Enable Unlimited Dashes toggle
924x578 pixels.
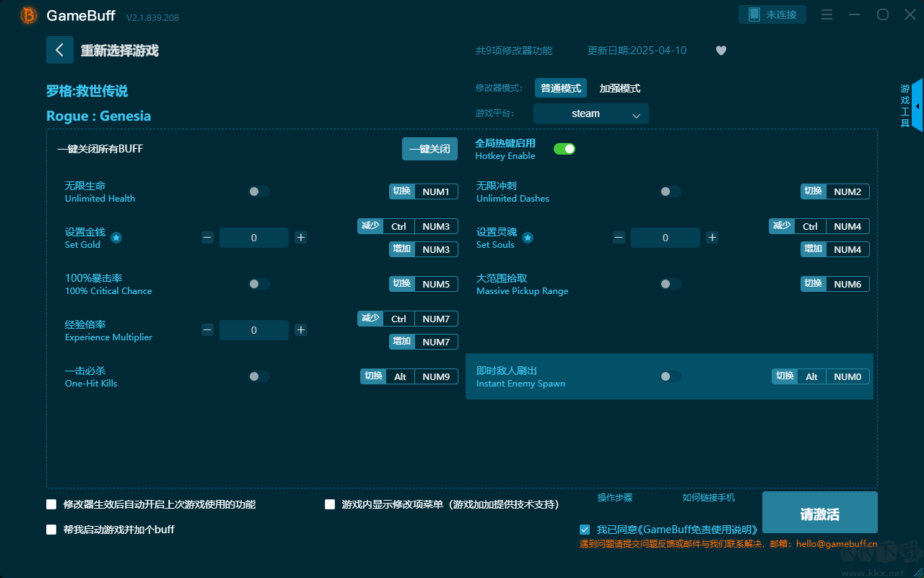671,191
